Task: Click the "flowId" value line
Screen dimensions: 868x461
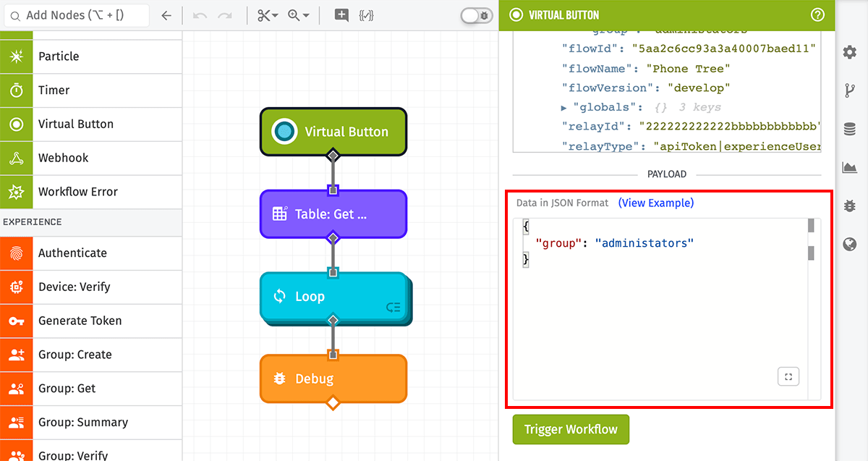Action: [689, 49]
